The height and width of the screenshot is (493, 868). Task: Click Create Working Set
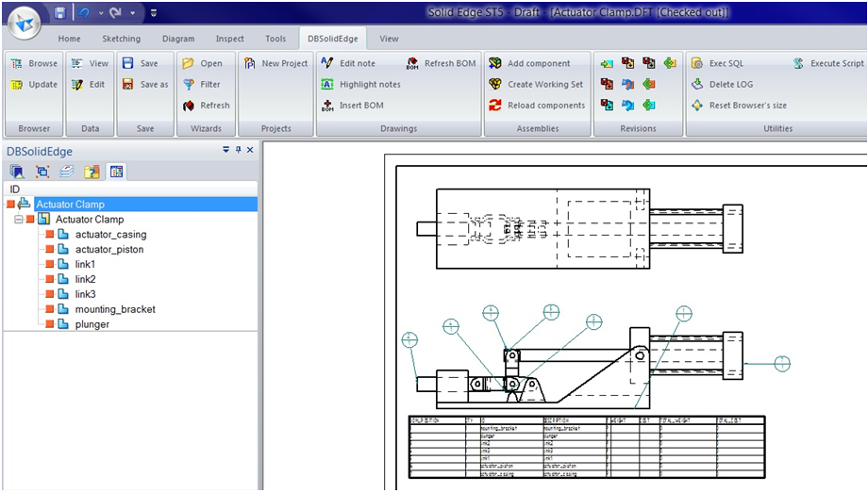click(536, 85)
